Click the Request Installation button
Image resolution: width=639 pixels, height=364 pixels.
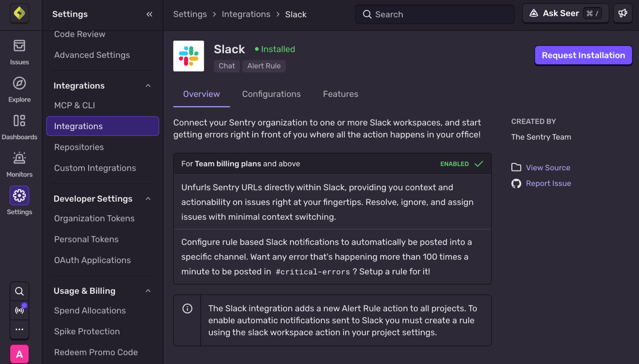tap(583, 55)
